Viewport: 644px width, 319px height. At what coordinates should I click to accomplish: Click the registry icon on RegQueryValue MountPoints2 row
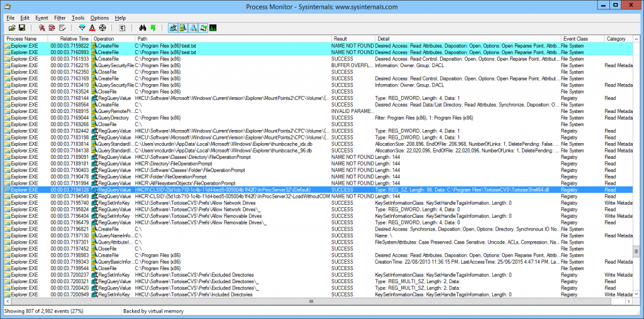point(95,98)
